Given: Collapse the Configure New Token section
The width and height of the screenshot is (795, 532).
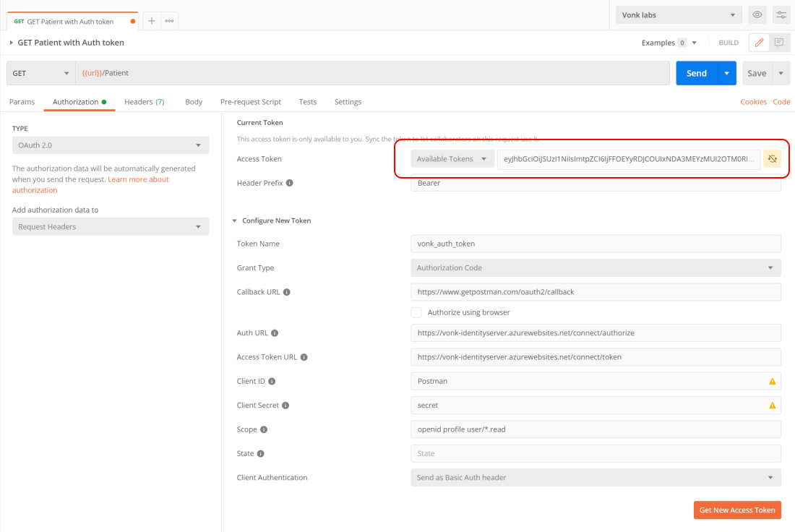Looking at the screenshot, I should pyautogui.click(x=234, y=220).
